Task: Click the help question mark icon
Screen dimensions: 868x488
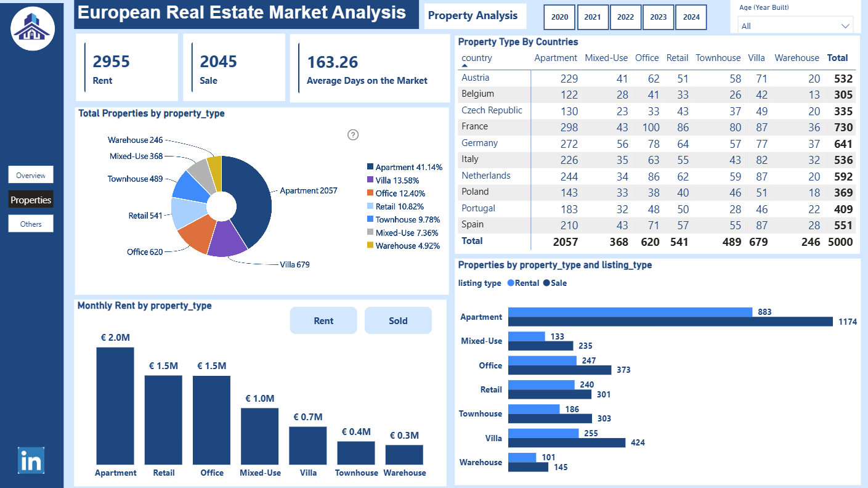Action: coord(353,135)
